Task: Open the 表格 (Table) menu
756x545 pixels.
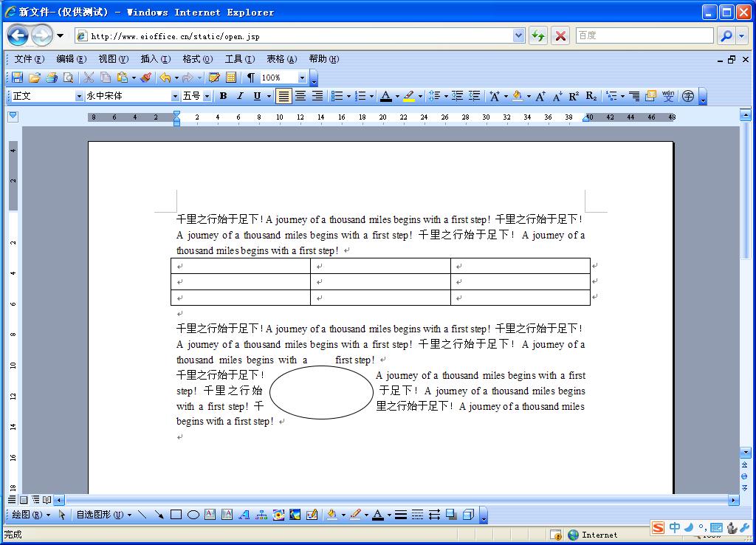Action: 281,59
